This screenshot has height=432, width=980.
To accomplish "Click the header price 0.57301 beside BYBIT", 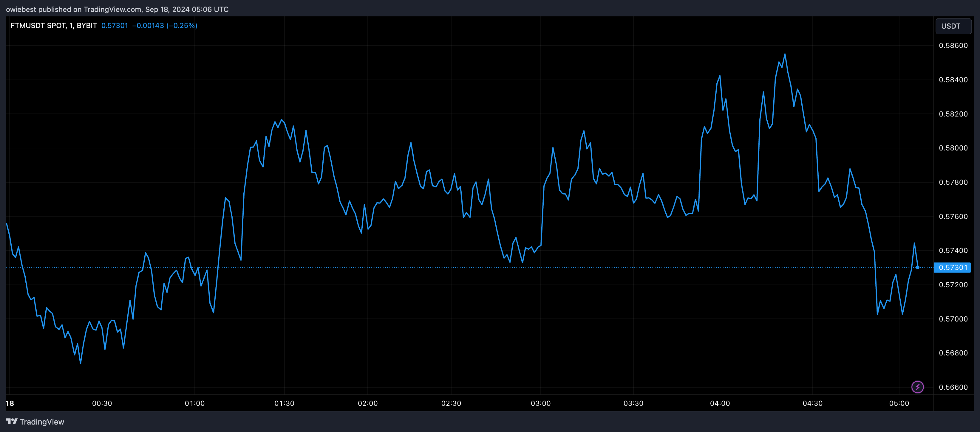I will coord(115,25).
